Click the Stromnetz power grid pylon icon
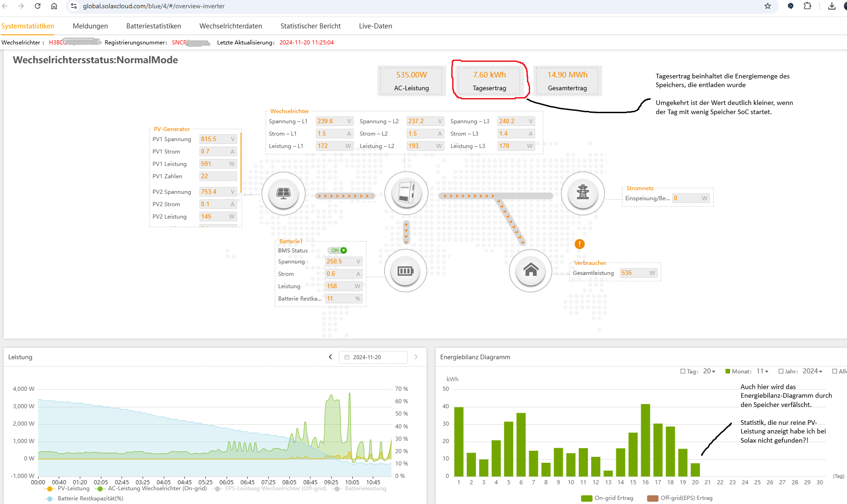 (582, 193)
